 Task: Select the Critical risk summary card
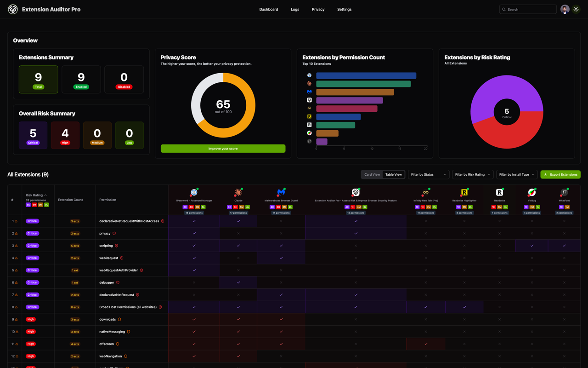pyautogui.click(x=33, y=135)
